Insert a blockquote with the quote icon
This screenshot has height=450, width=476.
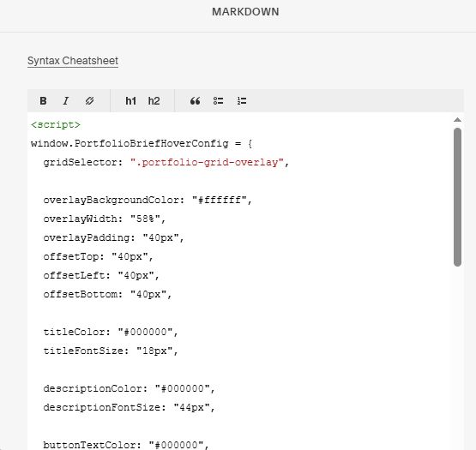pyautogui.click(x=196, y=101)
